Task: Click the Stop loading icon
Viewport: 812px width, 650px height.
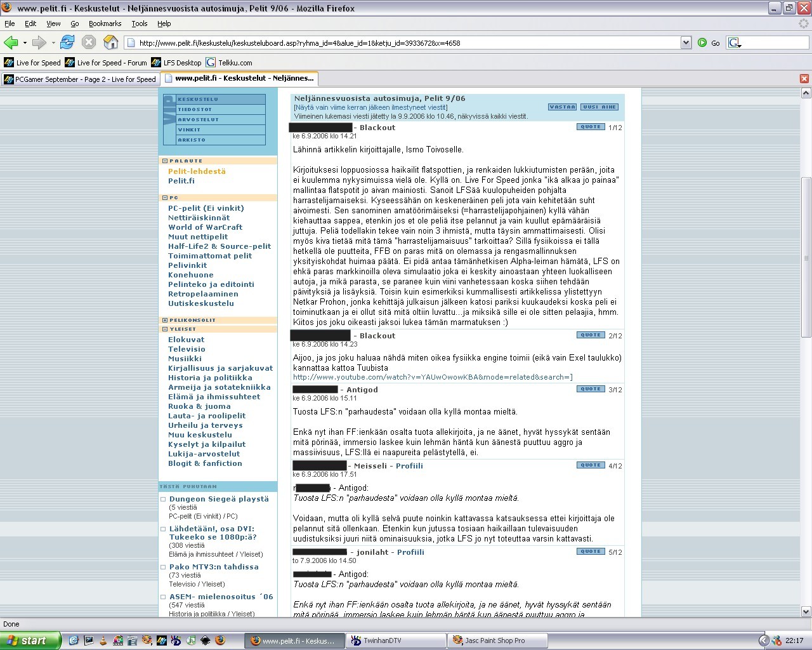Action: (89, 43)
